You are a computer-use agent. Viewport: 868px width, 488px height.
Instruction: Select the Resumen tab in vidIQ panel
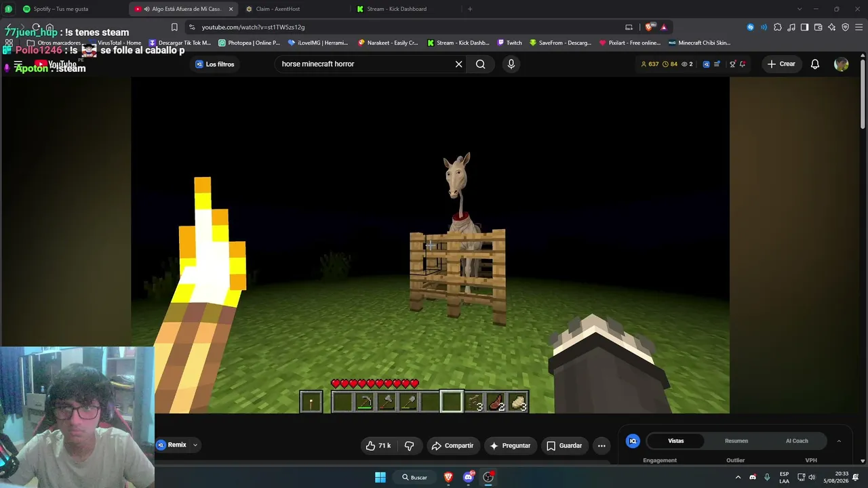click(736, 441)
